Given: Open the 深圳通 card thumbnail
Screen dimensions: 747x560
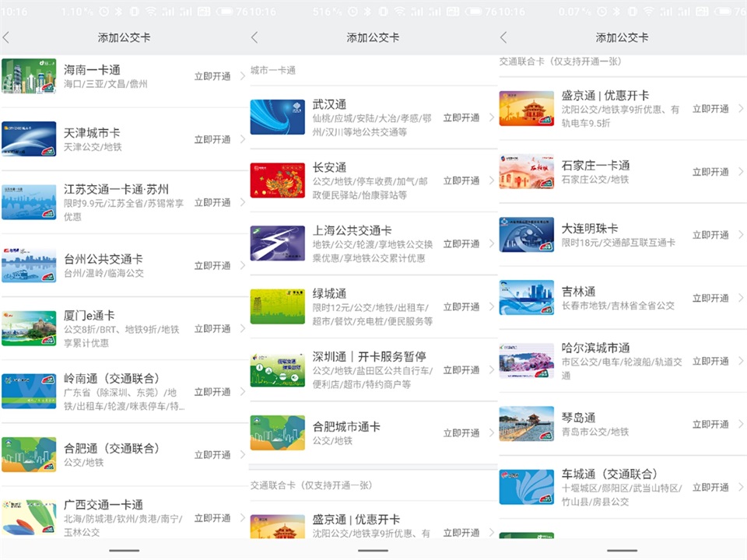Looking at the screenshot, I should [x=278, y=369].
